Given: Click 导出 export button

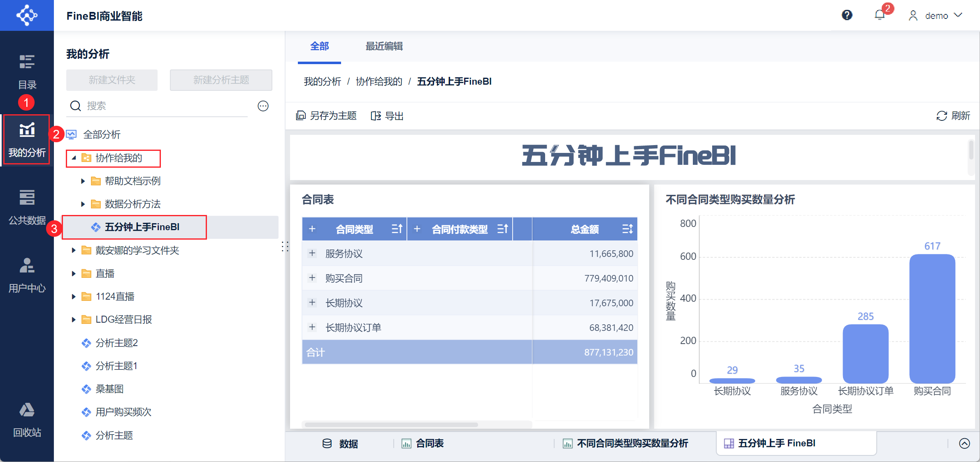Looking at the screenshot, I should pos(387,116).
